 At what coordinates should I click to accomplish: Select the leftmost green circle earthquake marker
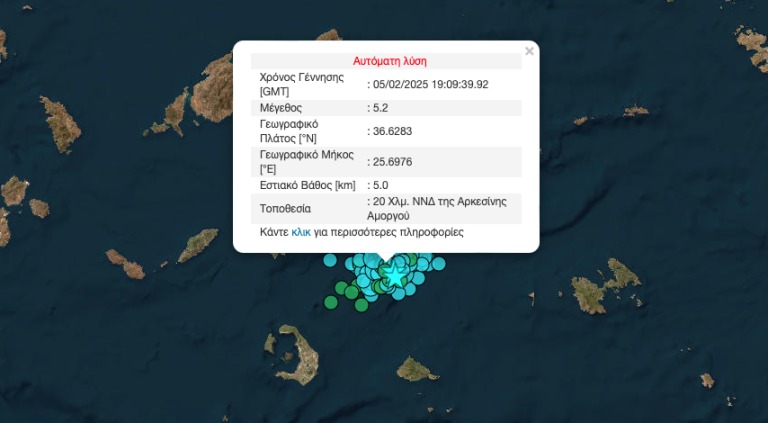coord(331,300)
